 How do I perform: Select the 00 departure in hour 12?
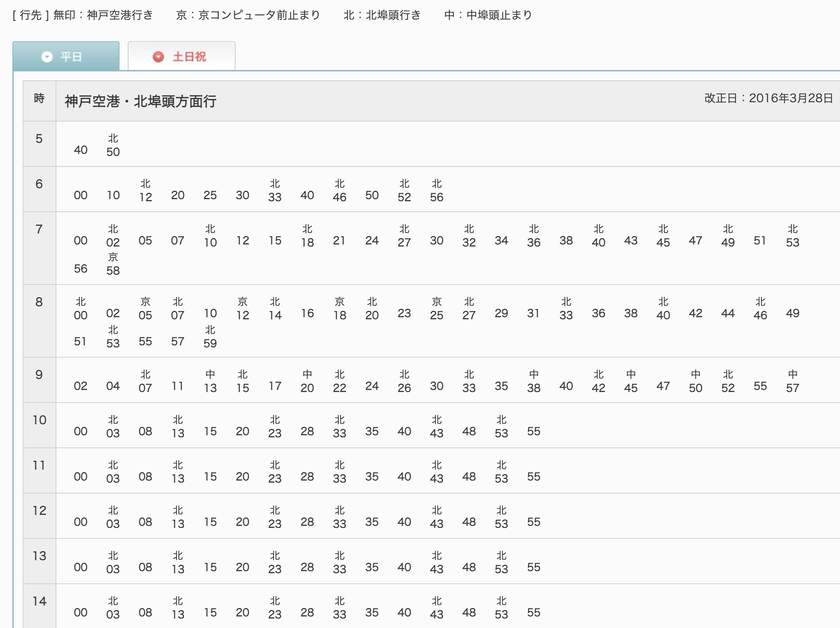(x=80, y=522)
